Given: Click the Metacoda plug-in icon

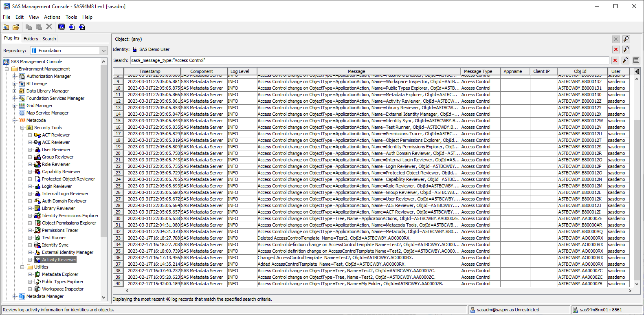Looking at the screenshot, I should point(22,120).
